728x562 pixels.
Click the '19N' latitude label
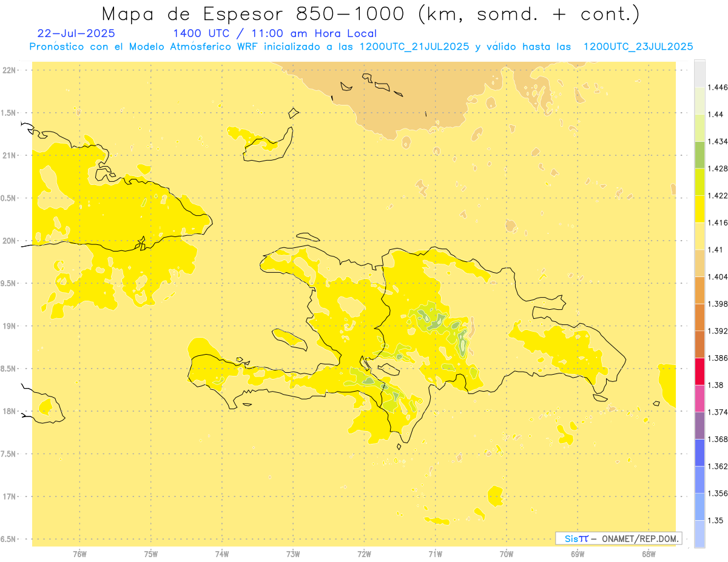9,326
